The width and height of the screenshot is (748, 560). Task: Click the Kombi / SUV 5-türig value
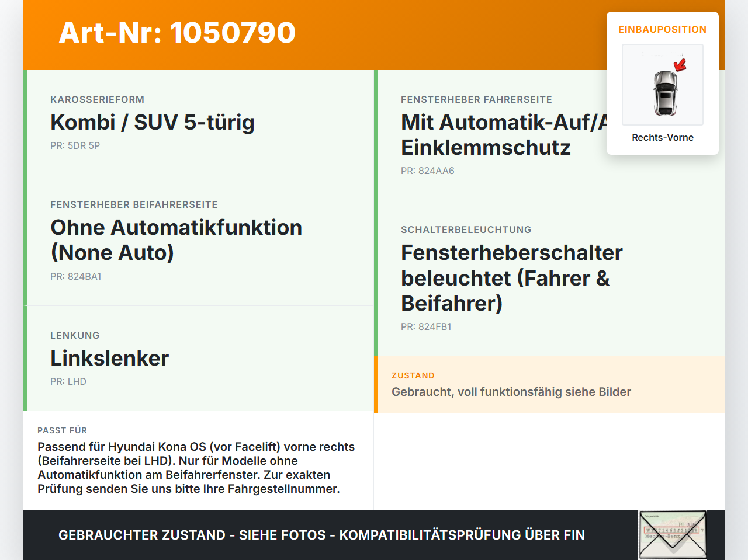153,122
